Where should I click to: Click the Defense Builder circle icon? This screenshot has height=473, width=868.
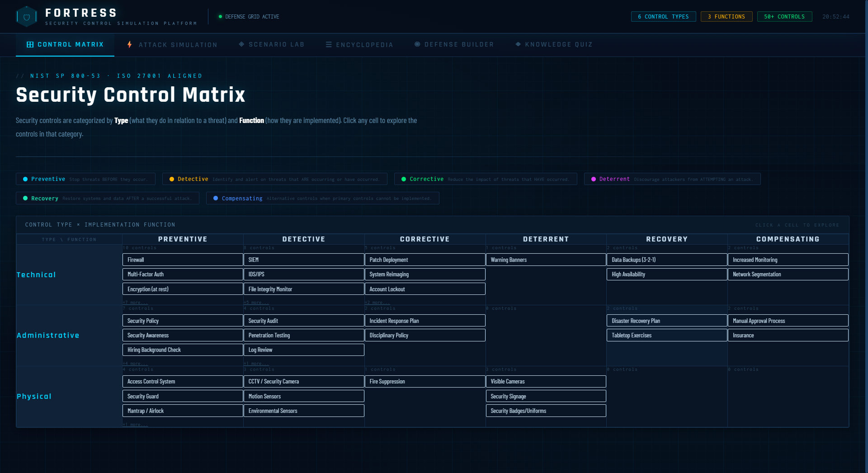pos(417,44)
